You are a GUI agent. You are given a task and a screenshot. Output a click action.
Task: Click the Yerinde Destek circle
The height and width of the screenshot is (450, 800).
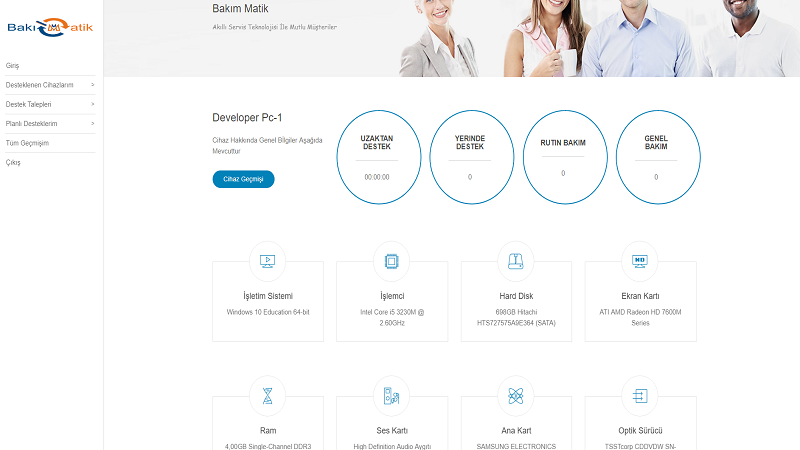click(470, 156)
